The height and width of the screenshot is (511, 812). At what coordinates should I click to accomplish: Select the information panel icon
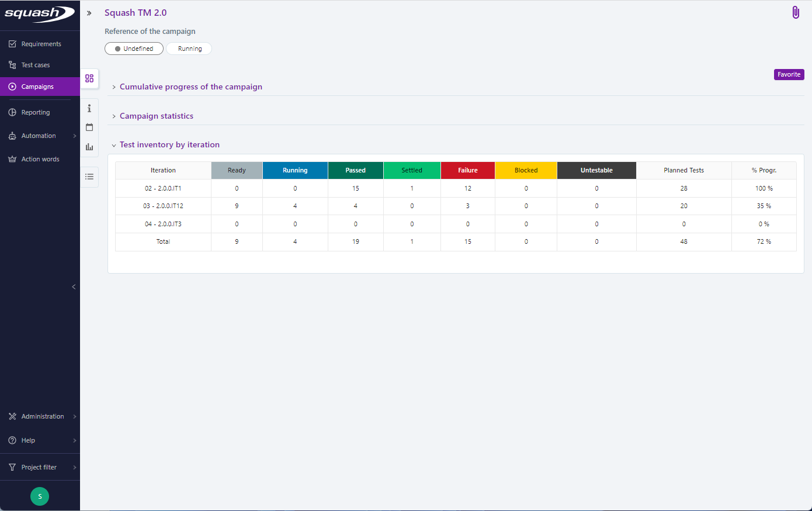tap(89, 108)
